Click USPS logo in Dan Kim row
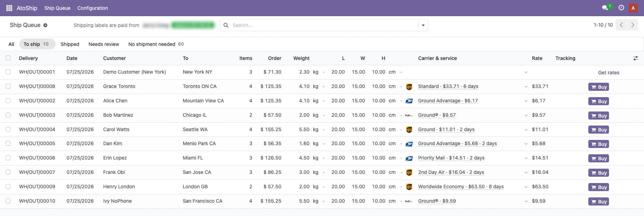Screen dimensions: 644x216 click(x=409, y=144)
